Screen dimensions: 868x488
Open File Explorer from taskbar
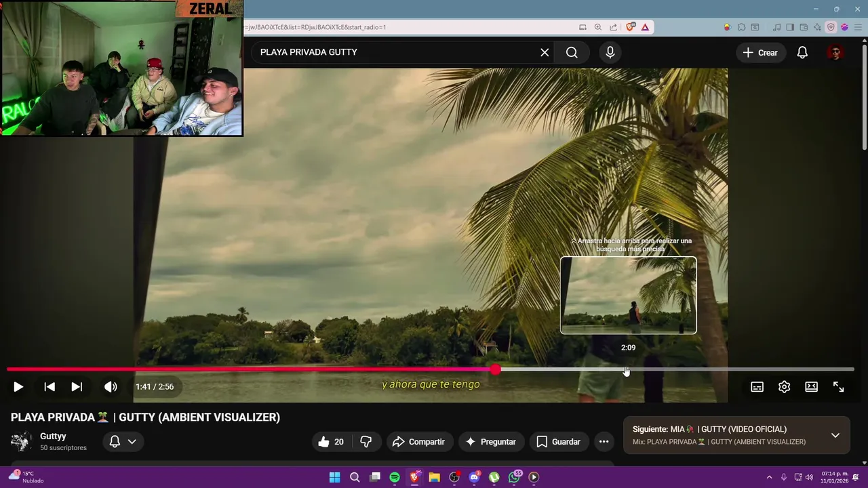434,477
